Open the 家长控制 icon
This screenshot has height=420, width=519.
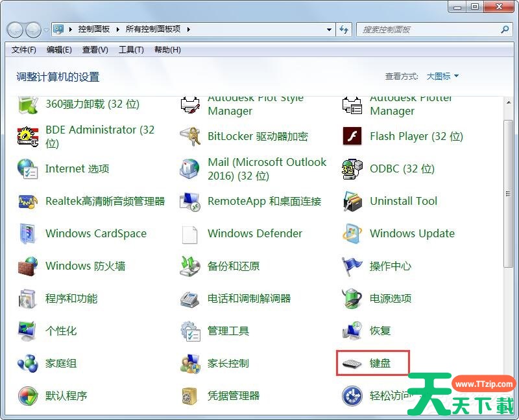191,363
